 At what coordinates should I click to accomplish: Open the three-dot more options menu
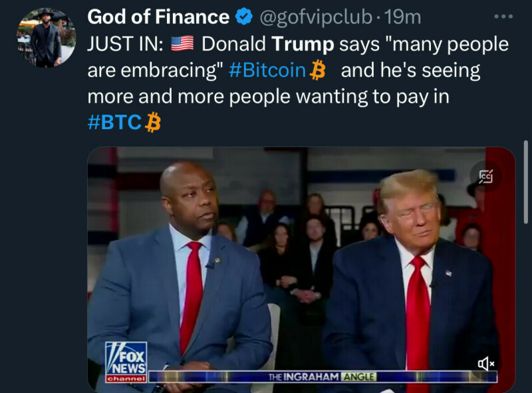503,17
